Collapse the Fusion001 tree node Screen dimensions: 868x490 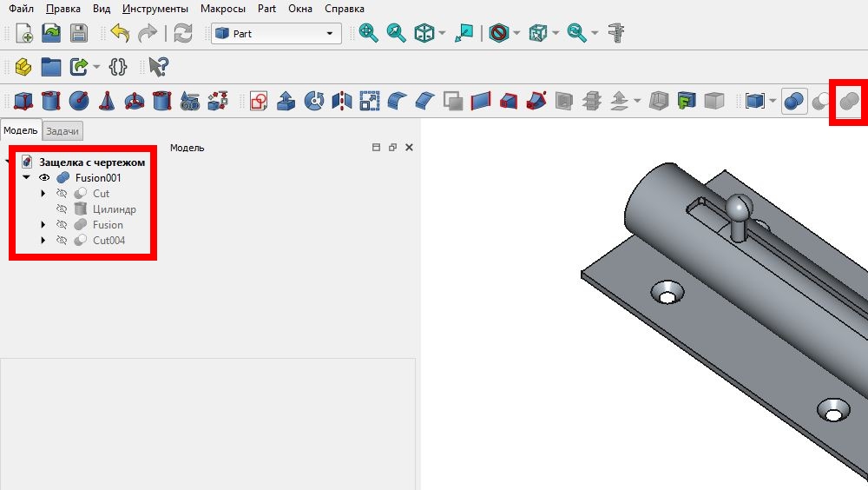click(26, 177)
